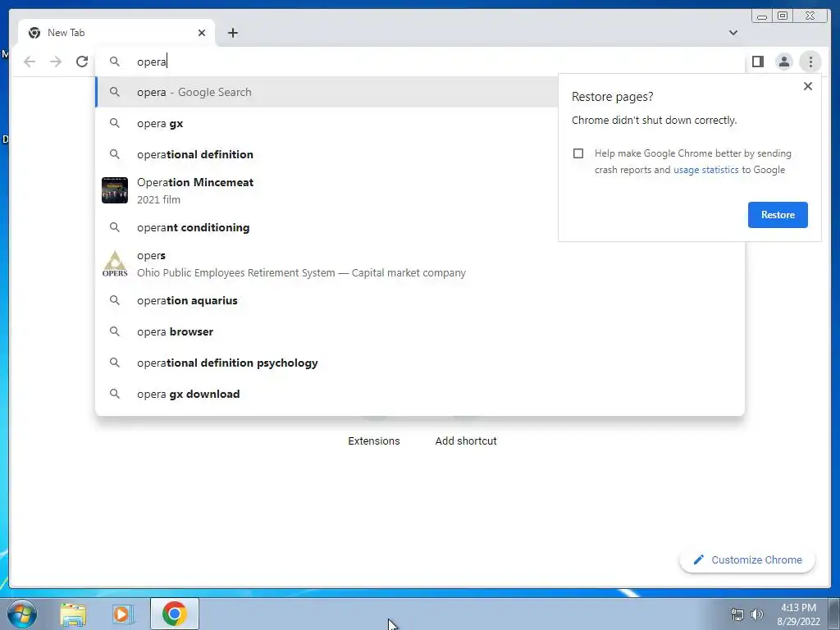840x630 pixels.
Task: Click the taskbar clock showing 4:13 PM
Action: (x=798, y=614)
